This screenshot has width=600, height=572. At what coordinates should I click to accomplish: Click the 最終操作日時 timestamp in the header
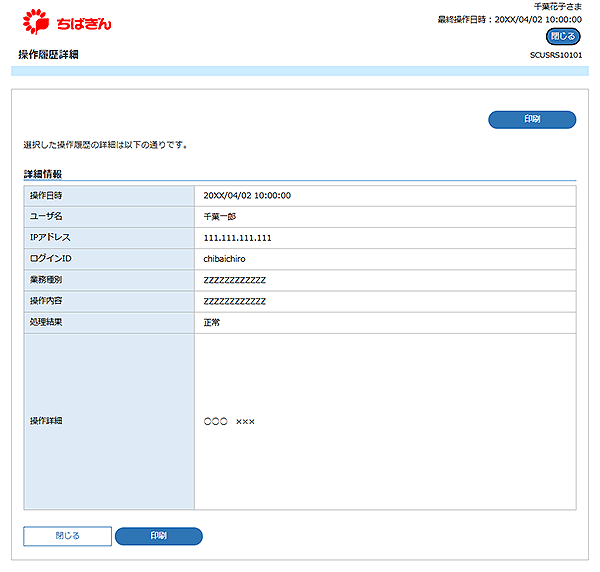510,20
